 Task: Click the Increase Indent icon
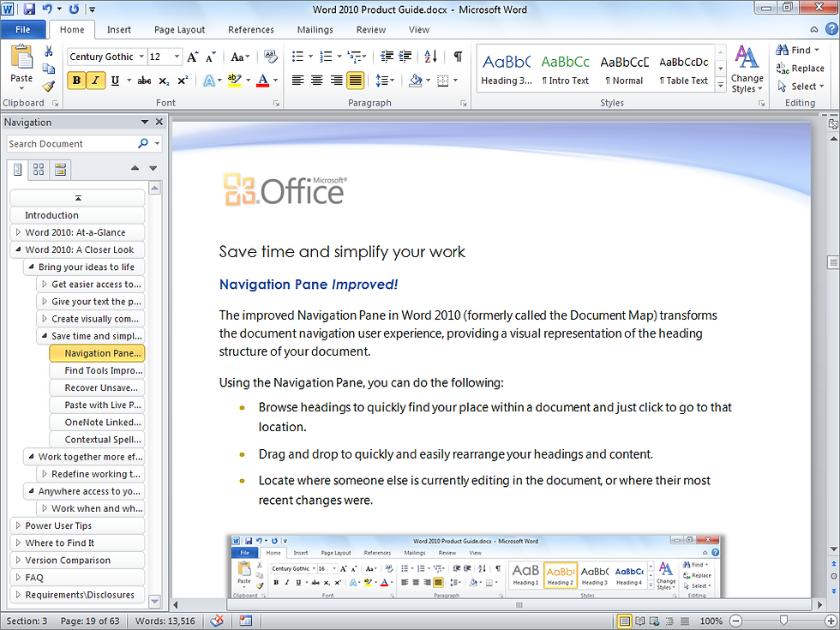click(x=405, y=57)
